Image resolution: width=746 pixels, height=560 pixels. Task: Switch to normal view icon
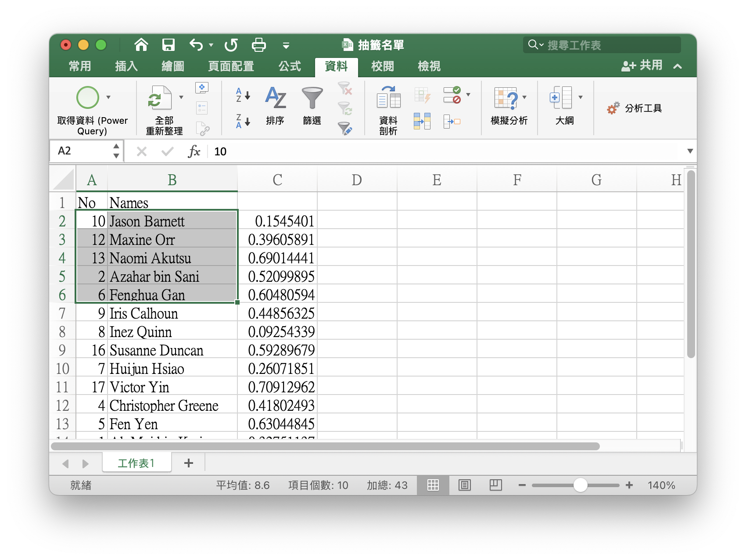click(433, 485)
